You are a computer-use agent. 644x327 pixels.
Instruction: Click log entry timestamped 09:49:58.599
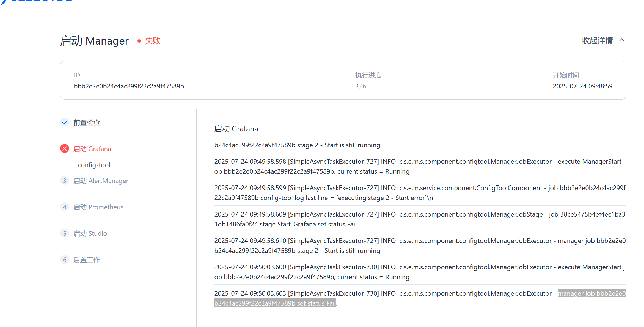[420, 193]
